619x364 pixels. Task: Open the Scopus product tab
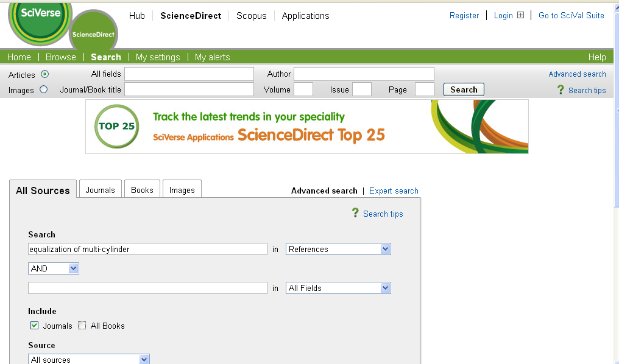(252, 16)
